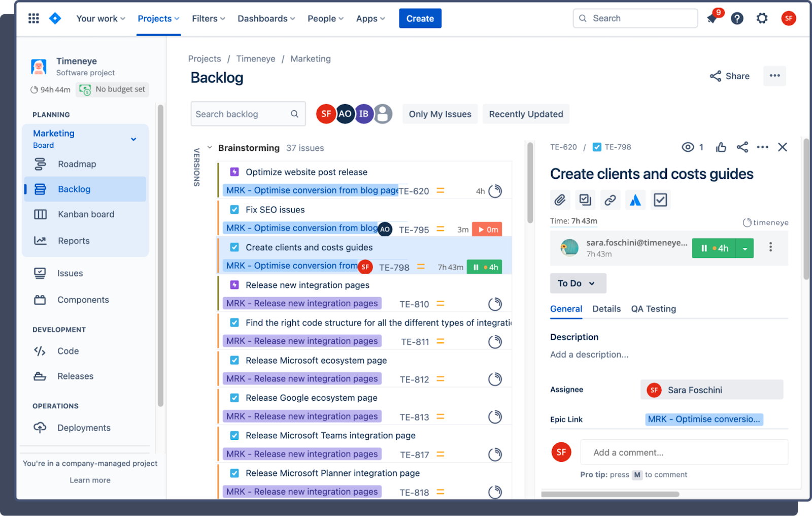Screen dimensions: 812x516
Task: Follow the Learn more link
Action: tap(90, 480)
